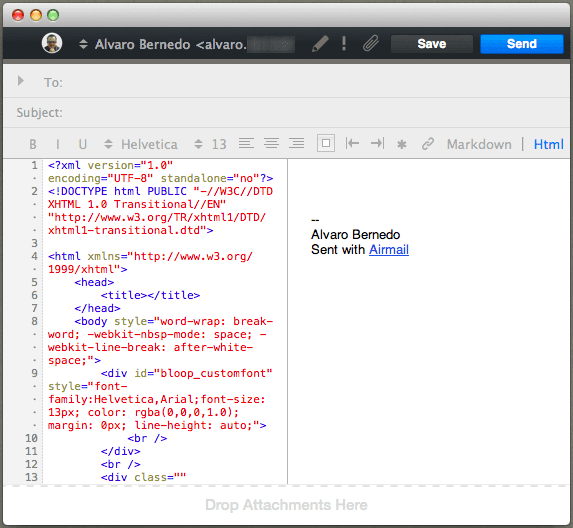Toggle underline formatting

[x=83, y=144]
